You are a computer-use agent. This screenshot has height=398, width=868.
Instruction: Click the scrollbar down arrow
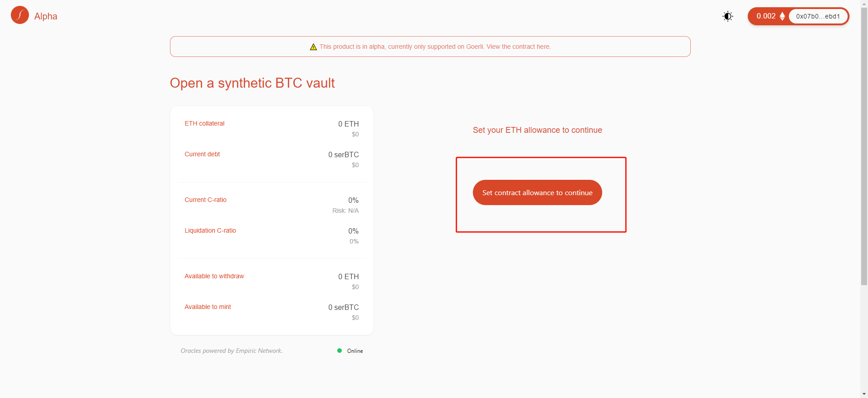click(864, 394)
